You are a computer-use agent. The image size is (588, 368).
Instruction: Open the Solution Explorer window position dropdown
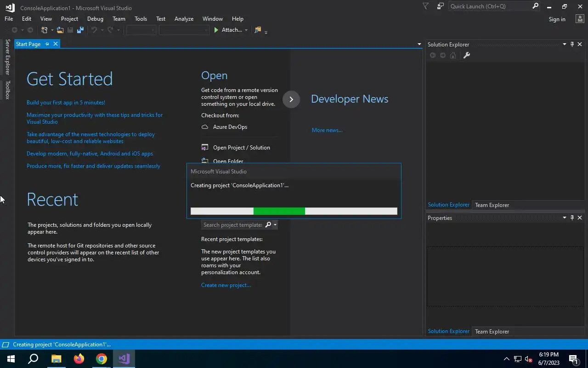click(565, 44)
